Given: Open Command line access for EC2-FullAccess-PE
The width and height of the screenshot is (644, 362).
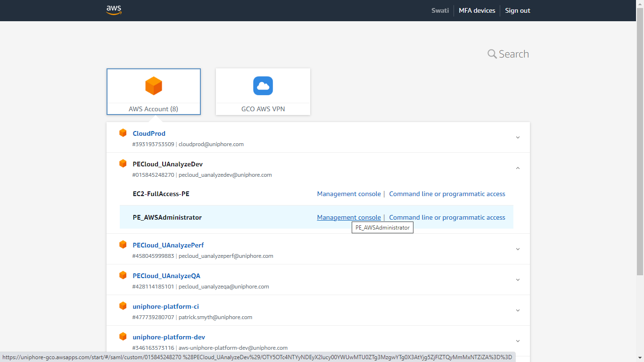Looking at the screenshot, I should pyautogui.click(x=447, y=194).
